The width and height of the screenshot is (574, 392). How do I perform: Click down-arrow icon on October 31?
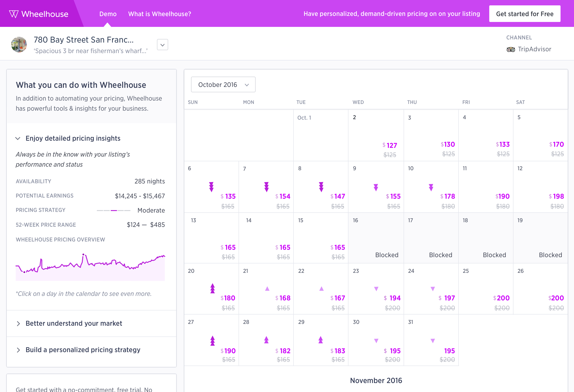coord(433,341)
